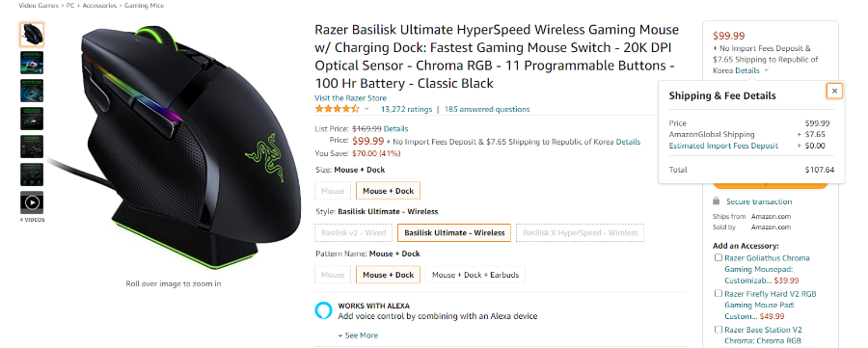This screenshot has width=868, height=348.
Task: Select Mouse + Dock + Earbuds pattern
Action: 475,275
